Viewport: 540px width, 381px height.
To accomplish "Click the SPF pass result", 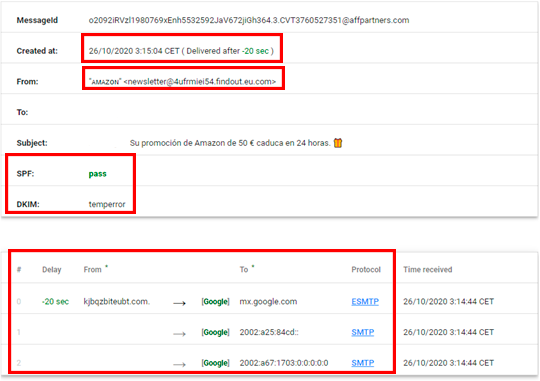I will [97, 174].
